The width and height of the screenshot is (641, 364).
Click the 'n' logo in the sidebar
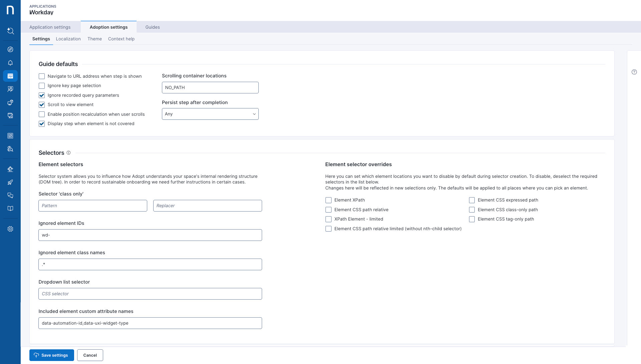point(10,10)
